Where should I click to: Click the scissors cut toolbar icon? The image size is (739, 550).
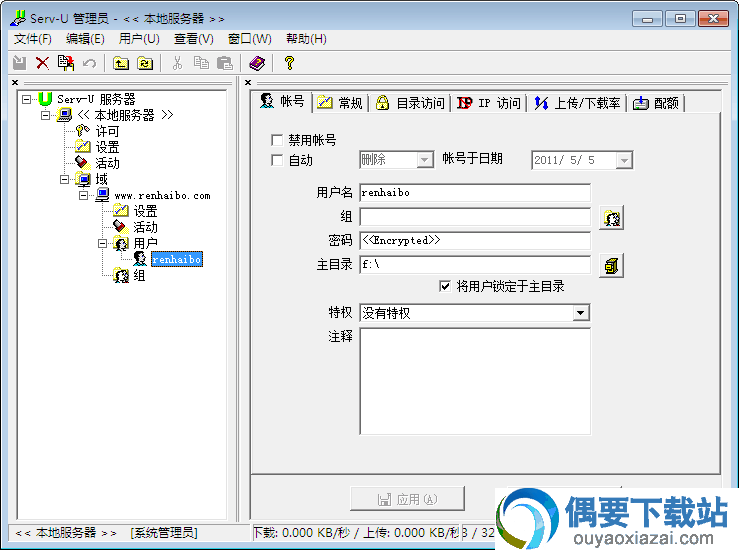(177, 63)
